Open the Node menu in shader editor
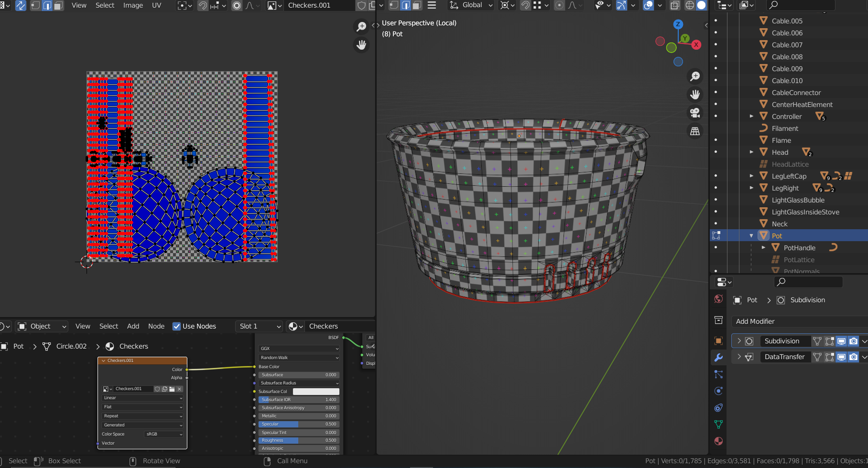Viewport: 868px width, 468px height. (x=156, y=326)
